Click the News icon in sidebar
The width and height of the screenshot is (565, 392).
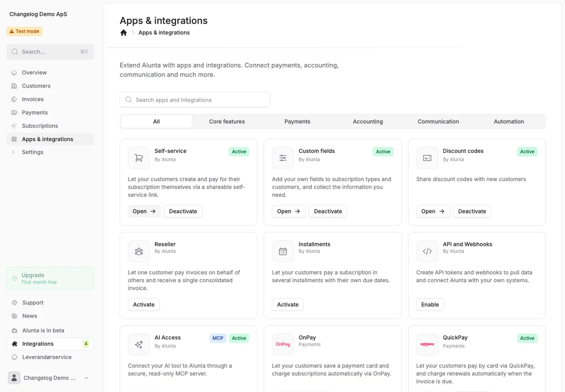pyautogui.click(x=15, y=316)
